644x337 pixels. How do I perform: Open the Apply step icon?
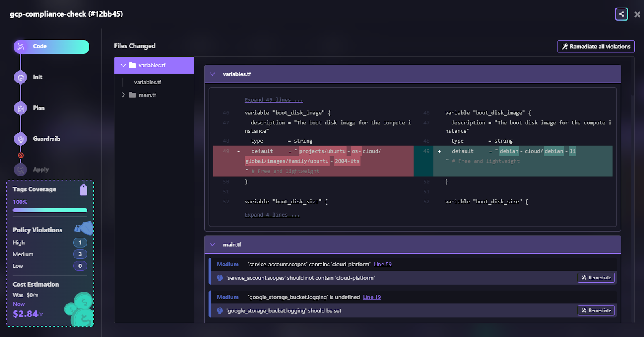pos(21,170)
